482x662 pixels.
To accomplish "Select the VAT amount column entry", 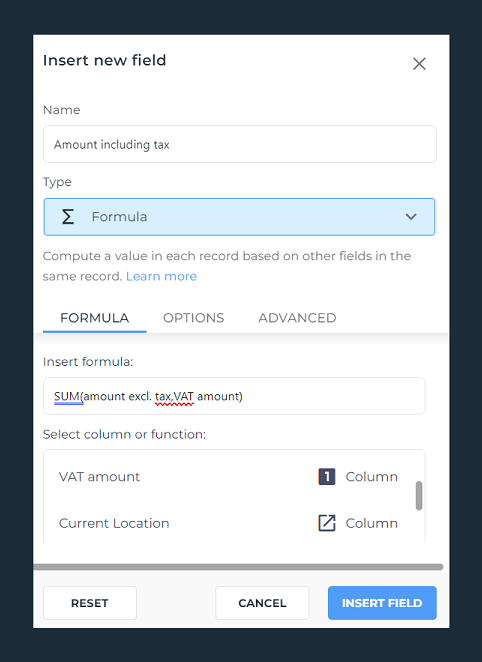I will pyautogui.click(x=228, y=477).
